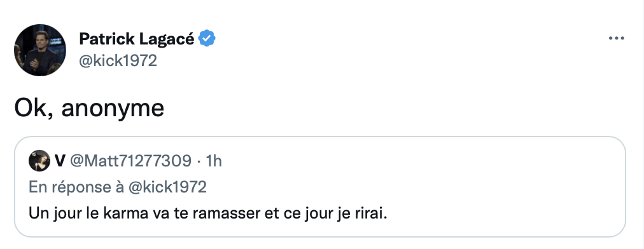Click Un jour at quoted text start
This screenshot has width=644, height=249.
(54, 213)
